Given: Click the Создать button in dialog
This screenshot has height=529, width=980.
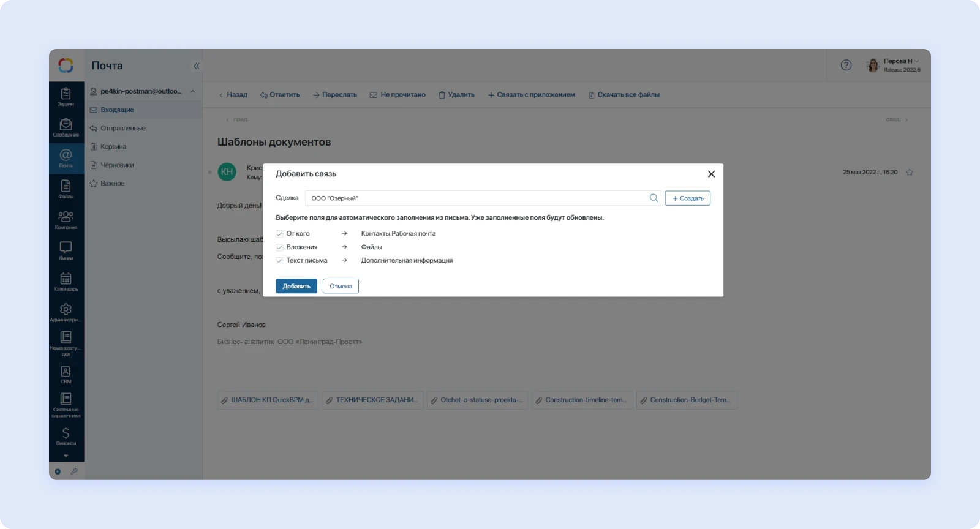Looking at the screenshot, I should (687, 198).
